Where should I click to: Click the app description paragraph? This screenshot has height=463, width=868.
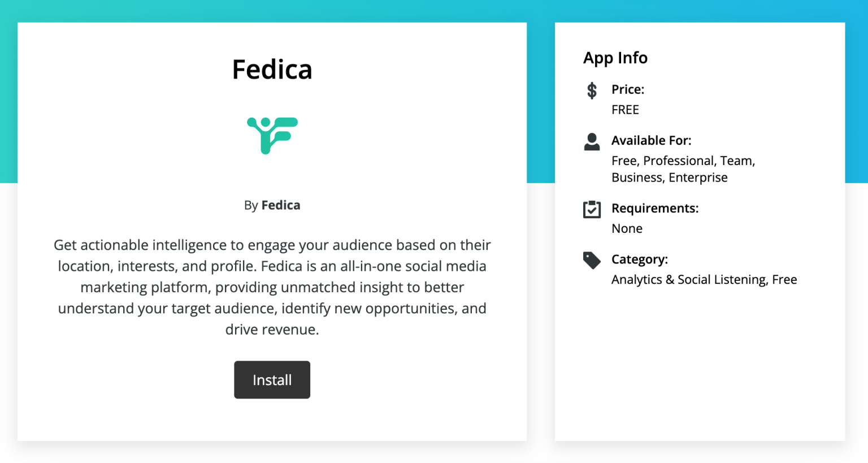point(272,287)
